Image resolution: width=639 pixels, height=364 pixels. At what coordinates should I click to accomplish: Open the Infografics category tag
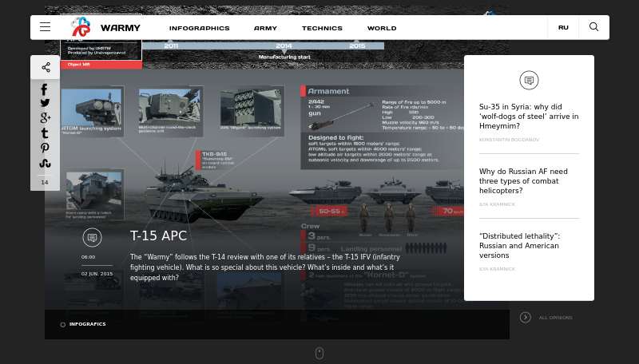click(x=87, y=324)
